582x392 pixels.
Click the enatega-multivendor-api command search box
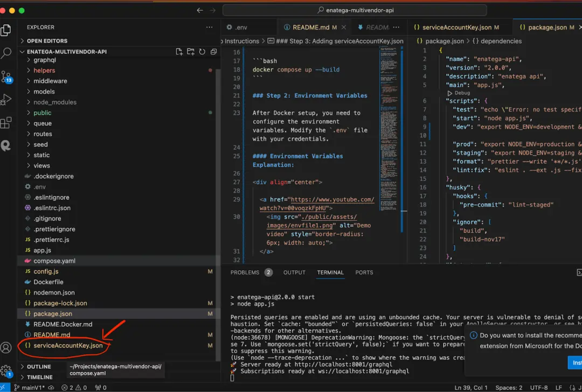(355, 10)
